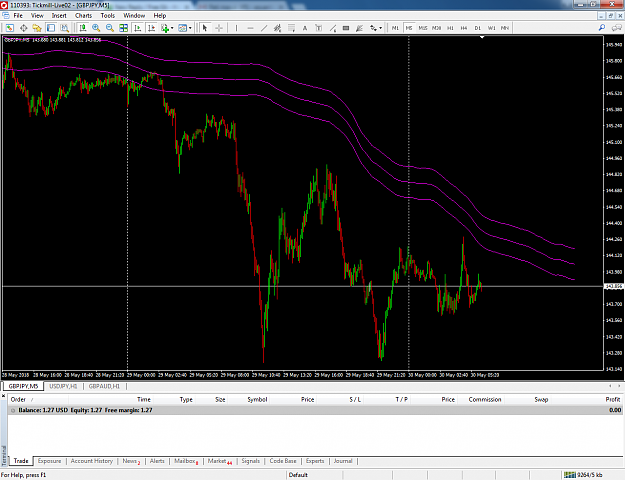
Task: Click the New Chart toolbar icon
Action: pos(9,28)
